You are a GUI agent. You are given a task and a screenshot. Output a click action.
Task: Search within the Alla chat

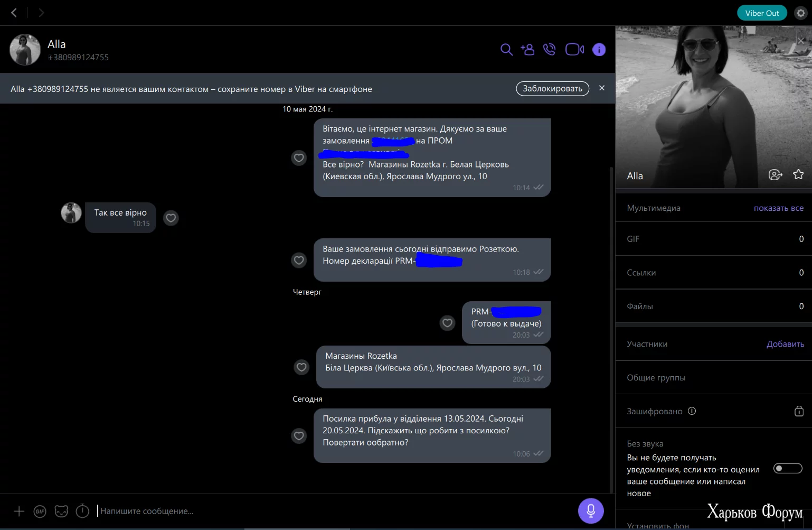tap(506, 50)
